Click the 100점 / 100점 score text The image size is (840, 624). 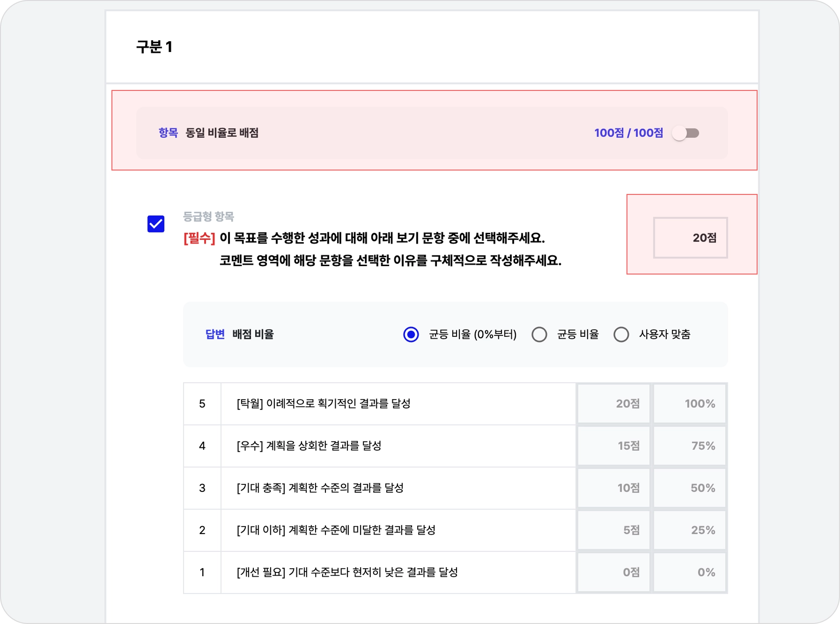[629, 133]
